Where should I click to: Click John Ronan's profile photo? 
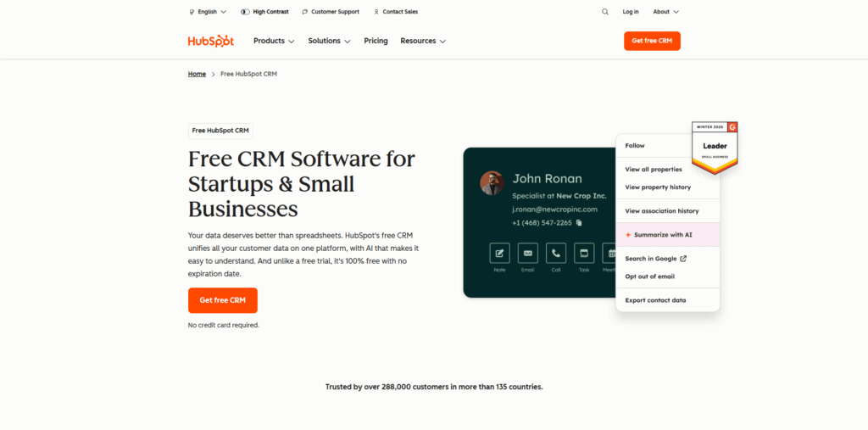point(492,183)
